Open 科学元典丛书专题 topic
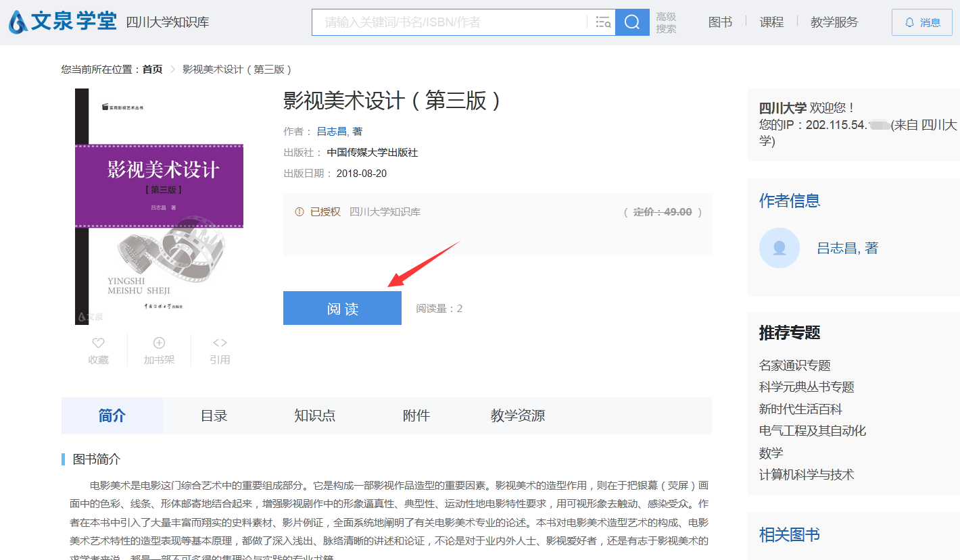Image resolution: width=960 pixels, height=560 pixels. point(807,387)
